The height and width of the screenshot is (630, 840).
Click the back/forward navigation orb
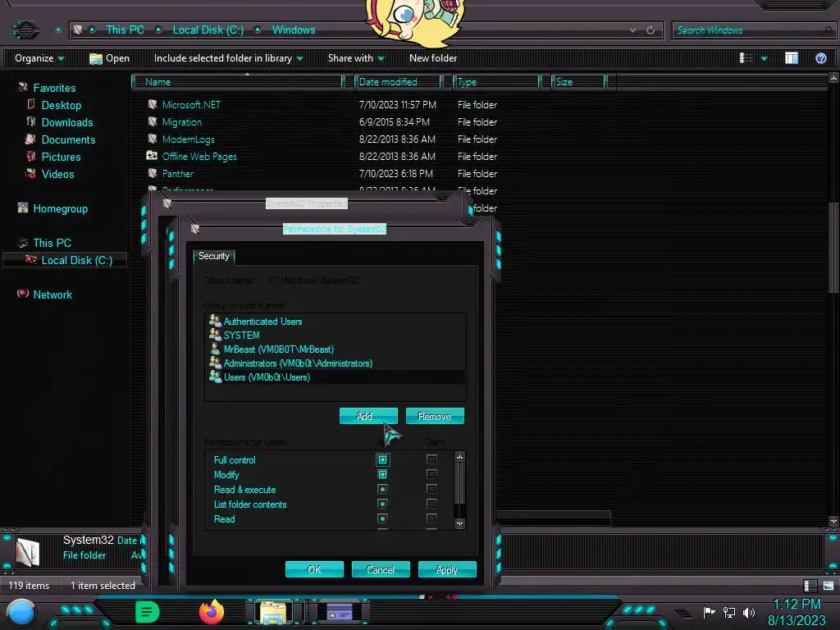tap(25, 30)
